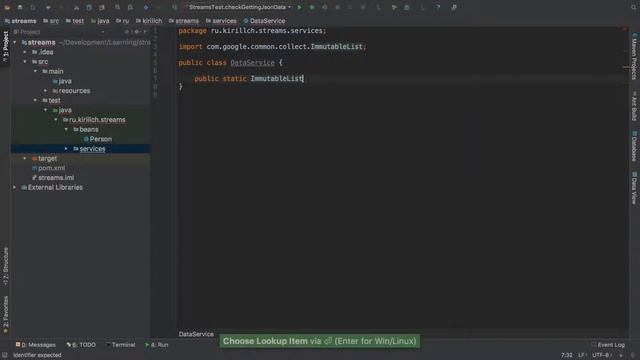
Task: Change line separator via LF status item
Action: coord(582,355)
